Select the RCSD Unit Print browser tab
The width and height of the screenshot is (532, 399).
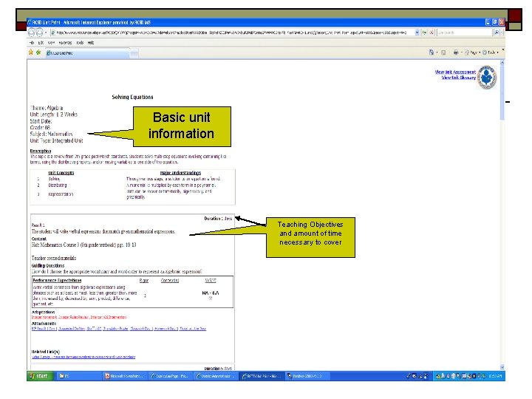click(87, 53)
